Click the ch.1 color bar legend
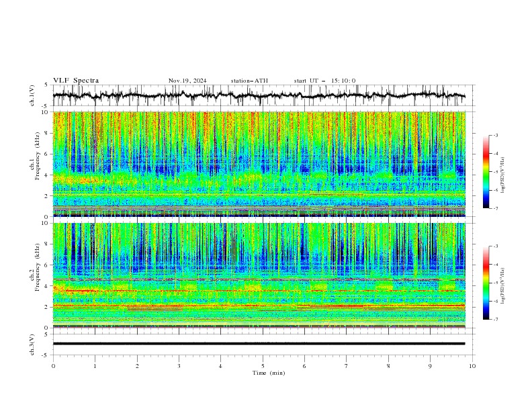Viewport: 532px width, 411px height. 486,172
